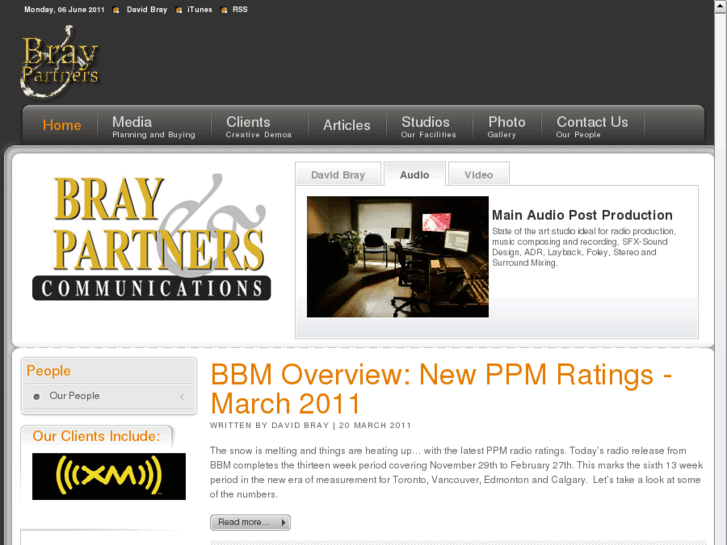Open the iTunes link in top bar
Viewport: 727px width, 545px height.
(x=199, y=9)
